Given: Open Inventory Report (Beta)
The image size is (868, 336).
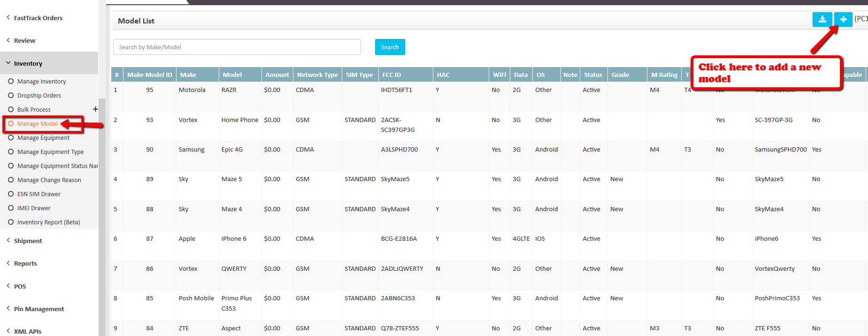Looking at the screenshot, I should coord(48,222).
